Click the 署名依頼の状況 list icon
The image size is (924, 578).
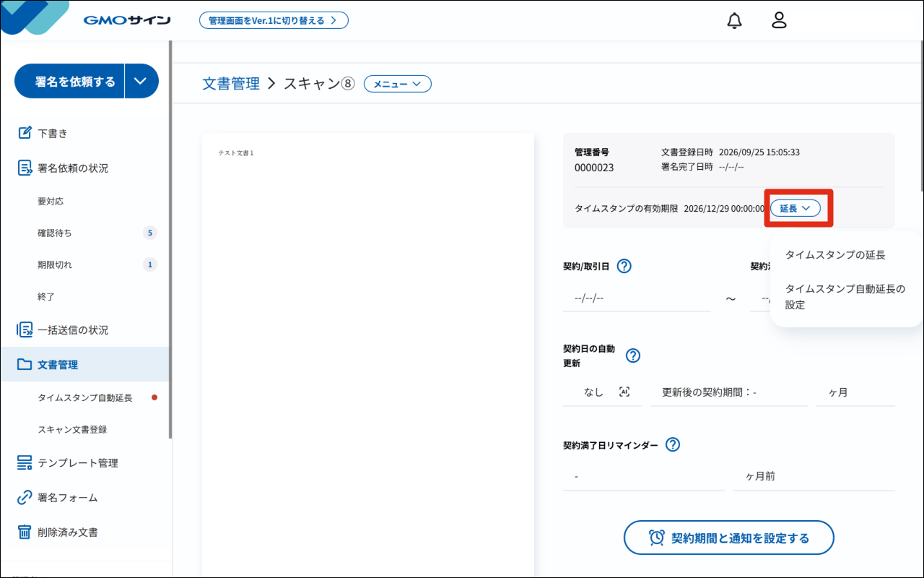(25, 168)
